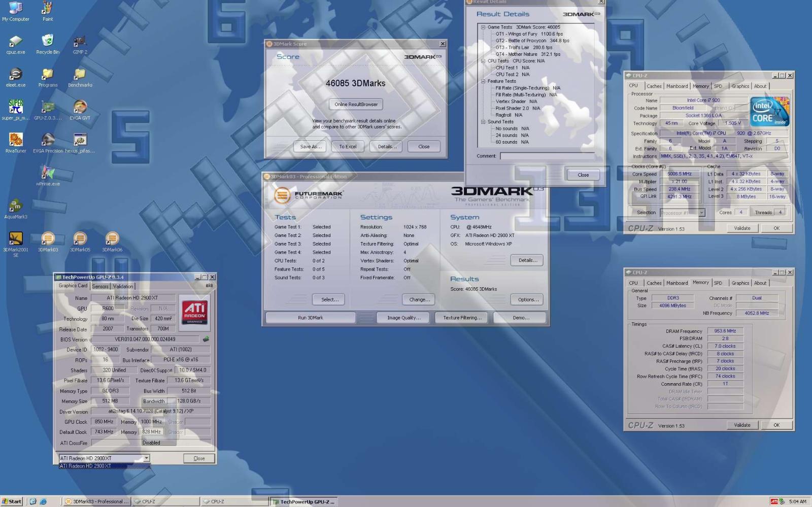The height and width of the screenshot is (507, 812).
Task: Collapse the Game Tests tree node
Action: point(483,27)
